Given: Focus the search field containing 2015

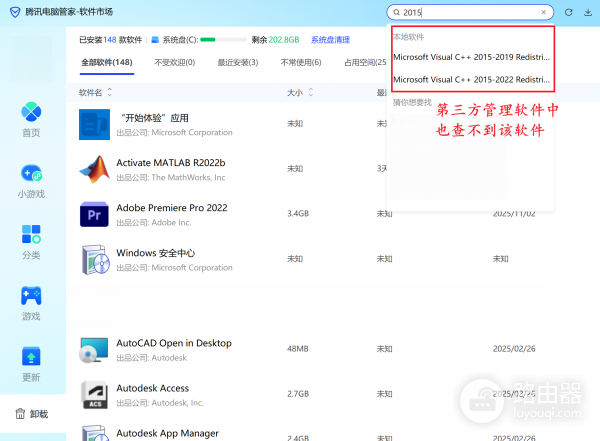Looking at the screenshot, I should (x=470, y=12).
